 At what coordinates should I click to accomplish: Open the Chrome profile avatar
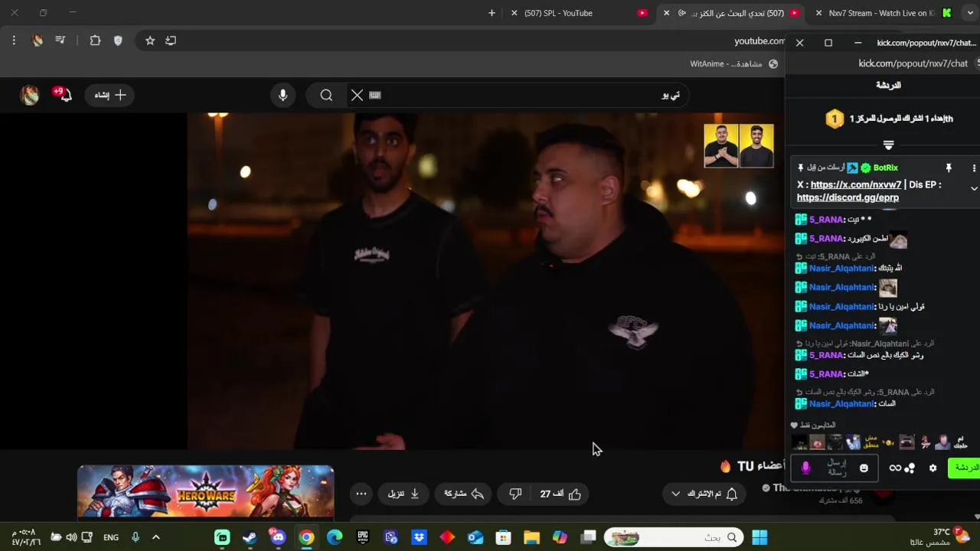[38, 41]
